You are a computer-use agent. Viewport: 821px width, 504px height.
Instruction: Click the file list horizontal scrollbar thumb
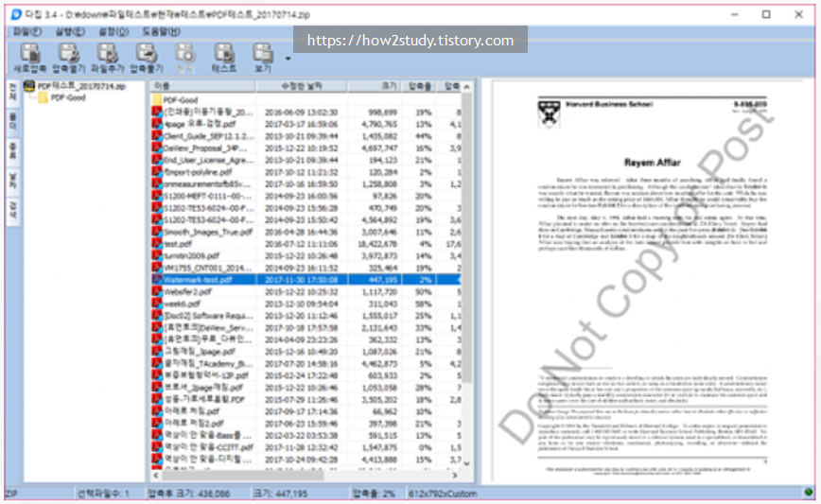point(242,476)
